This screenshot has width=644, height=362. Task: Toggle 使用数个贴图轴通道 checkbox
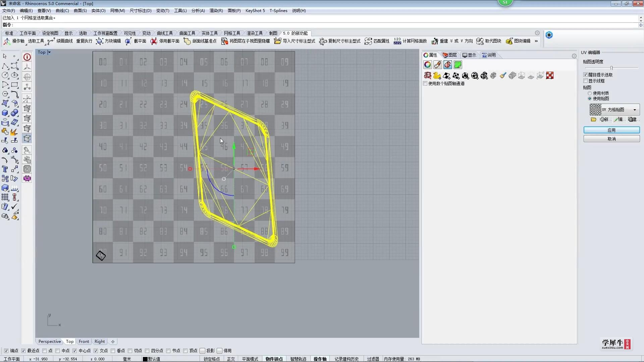[425, 83]
